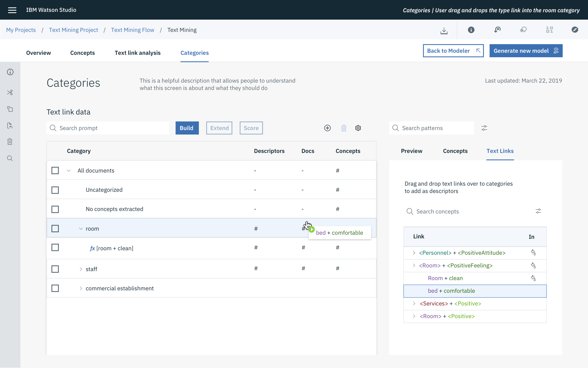Image resolution: width=588 pixels, height=368 pixels.
Task: Click the paste document icon in sidebar
Action: coord(10,125)
